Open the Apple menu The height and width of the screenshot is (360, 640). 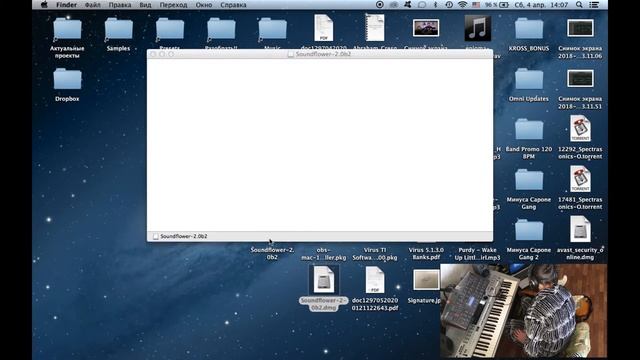[x=44, y=5]
